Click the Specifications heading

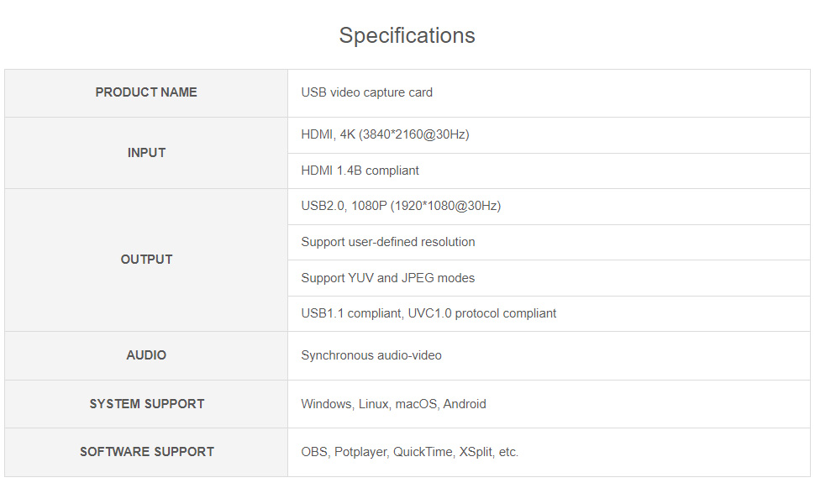click(x=407, y=36)
